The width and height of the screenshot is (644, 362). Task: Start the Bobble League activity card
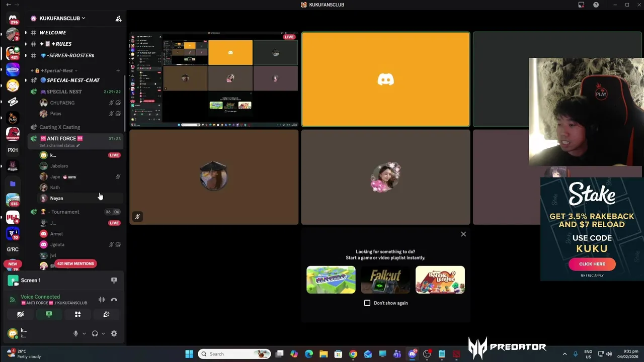click(x=440, y=280)
